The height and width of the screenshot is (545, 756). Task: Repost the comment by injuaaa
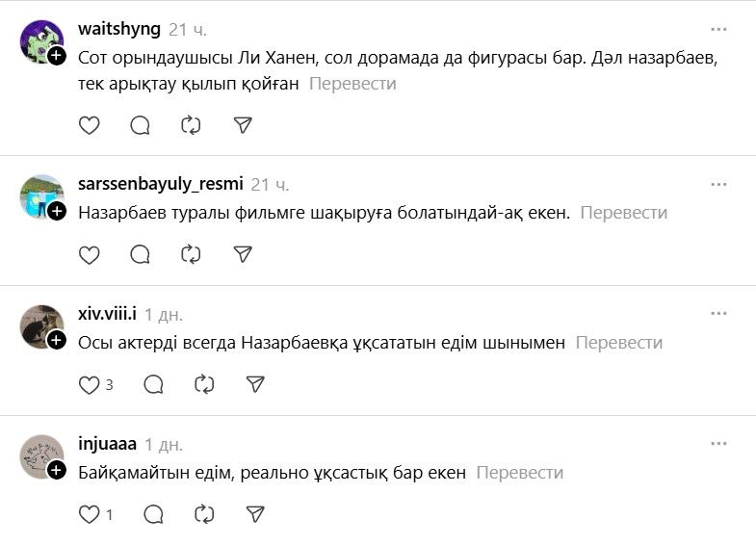pyautogui.click(x=204, y=515)
